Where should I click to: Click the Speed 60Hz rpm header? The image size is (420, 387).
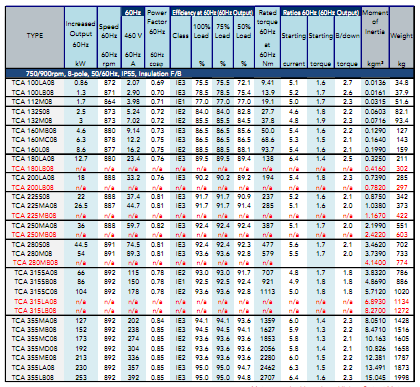click(x=109, y=37)
